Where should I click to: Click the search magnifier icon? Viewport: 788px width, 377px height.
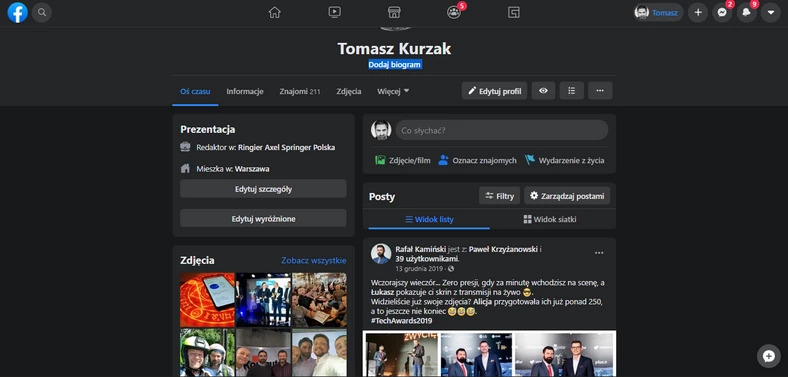(42, 13)
